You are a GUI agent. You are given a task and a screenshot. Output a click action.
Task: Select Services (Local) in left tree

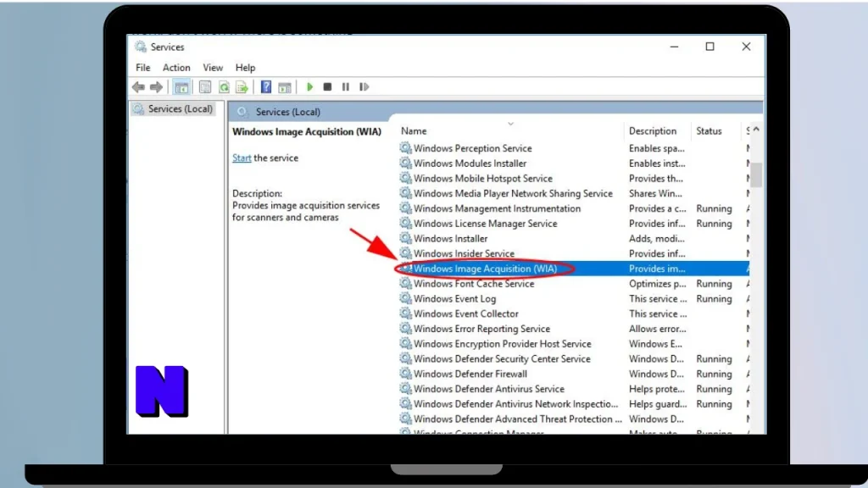(x=173, y=109)
